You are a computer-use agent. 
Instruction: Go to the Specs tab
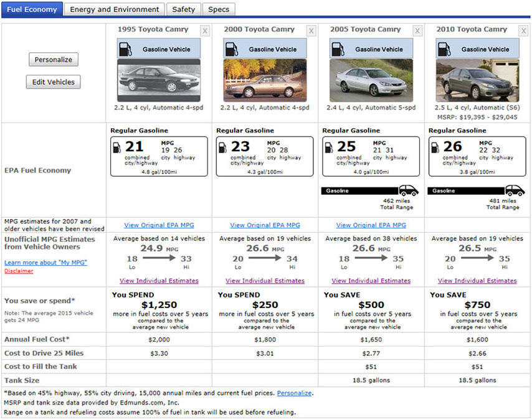tap(219, 9)
